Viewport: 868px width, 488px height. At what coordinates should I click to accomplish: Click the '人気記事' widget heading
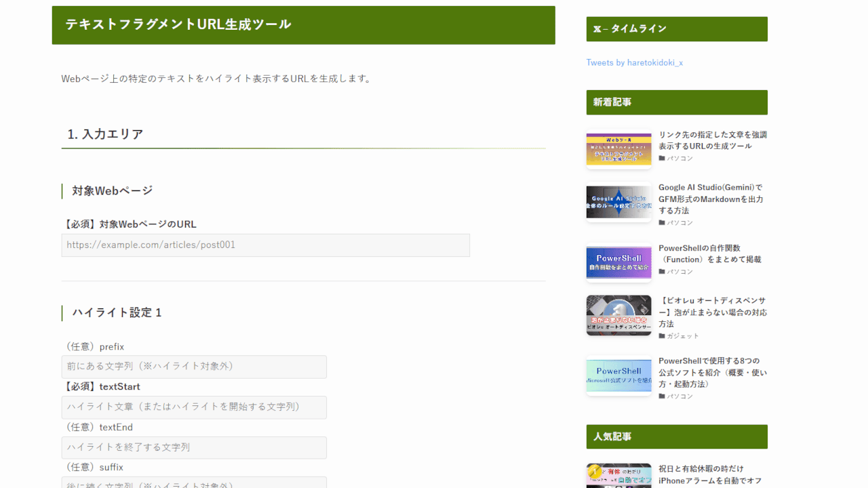[677, 436]
